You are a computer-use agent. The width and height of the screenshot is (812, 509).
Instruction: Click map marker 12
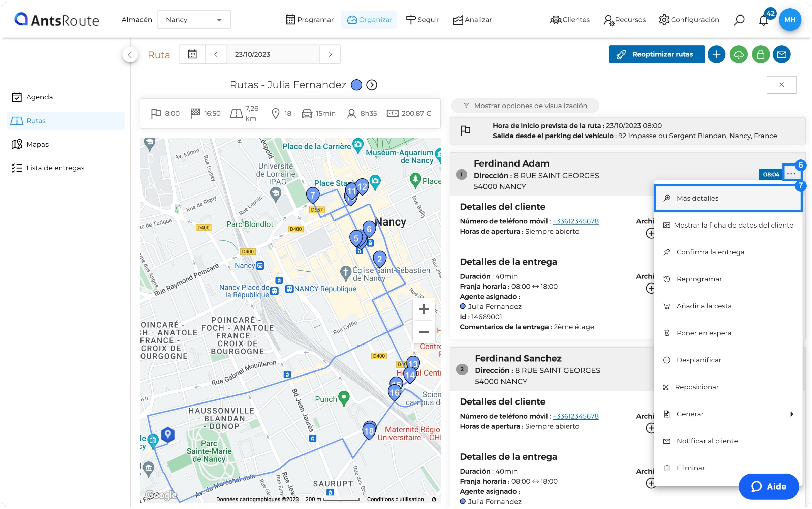[362, 186]
